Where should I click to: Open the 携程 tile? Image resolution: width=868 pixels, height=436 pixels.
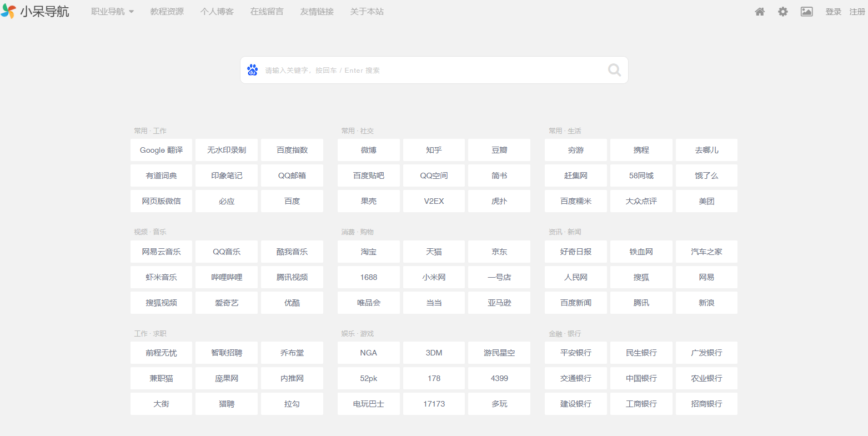pos(641,150)
